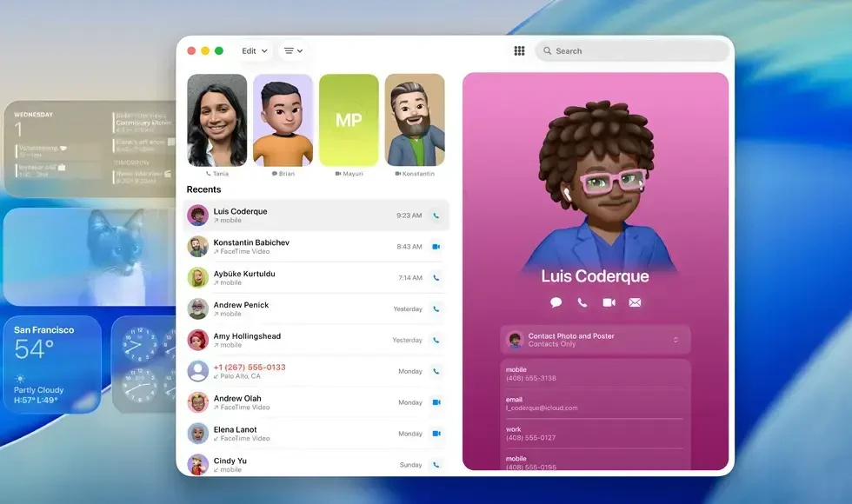Select the +1 (267) 555-0133 missed call
Viewport: 852px width, 504px height.
pyautogui.click(x=316, y=372)
